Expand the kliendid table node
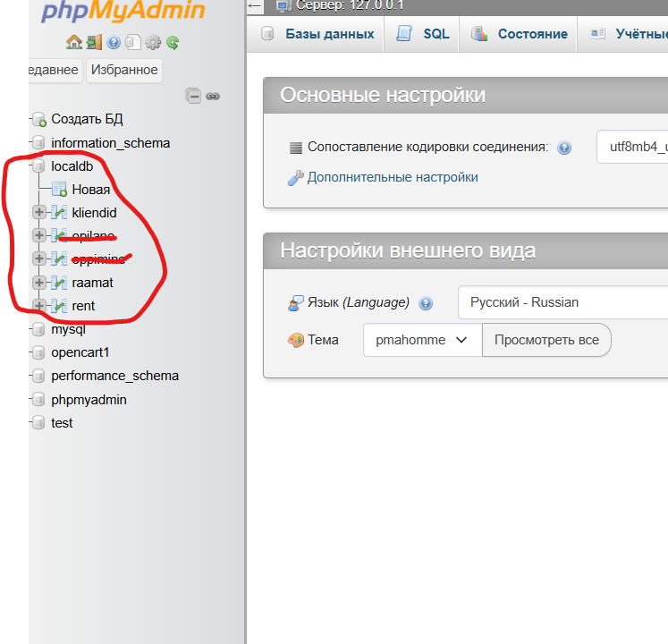This screenshot has width=668, height=644. [38, 213]
